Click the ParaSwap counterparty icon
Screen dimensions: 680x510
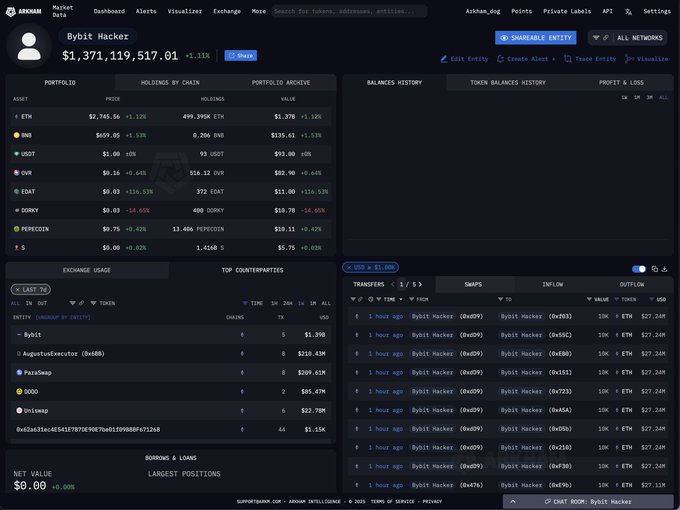click(19, 373)
